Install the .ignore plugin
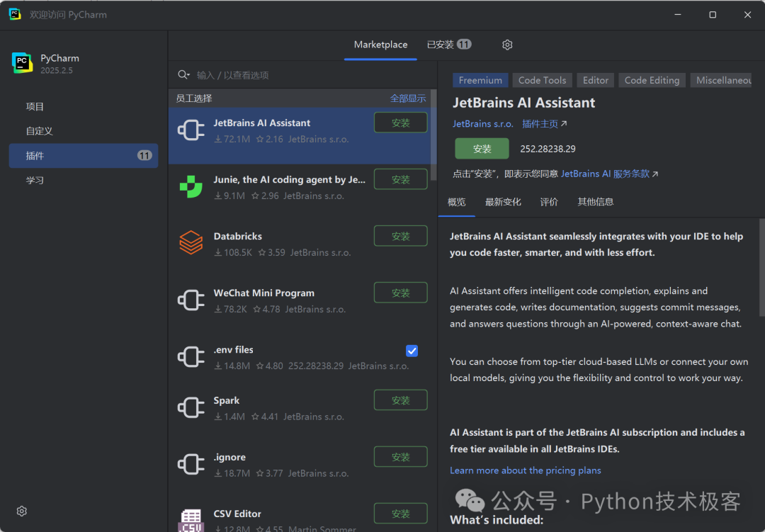The width and height of the screenshot is (765, 532). tap(400, 457)
